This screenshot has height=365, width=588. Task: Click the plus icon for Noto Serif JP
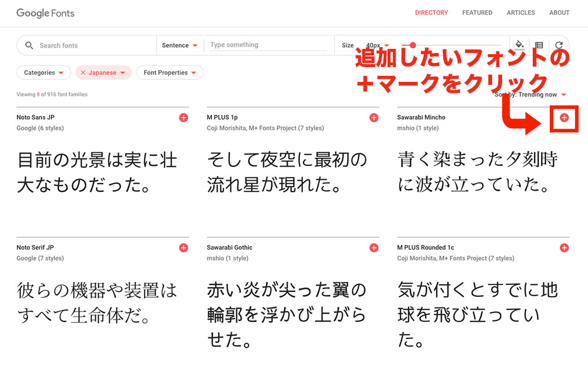pos(183,247)
